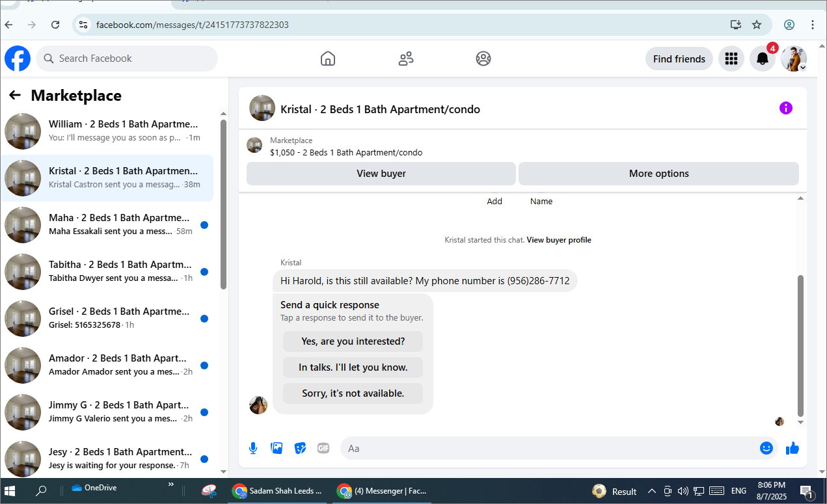Viewport: 827px width, 504px height.
Task: Click the $1,050 Marketplace listing text
Action: (x=346, y=153)
